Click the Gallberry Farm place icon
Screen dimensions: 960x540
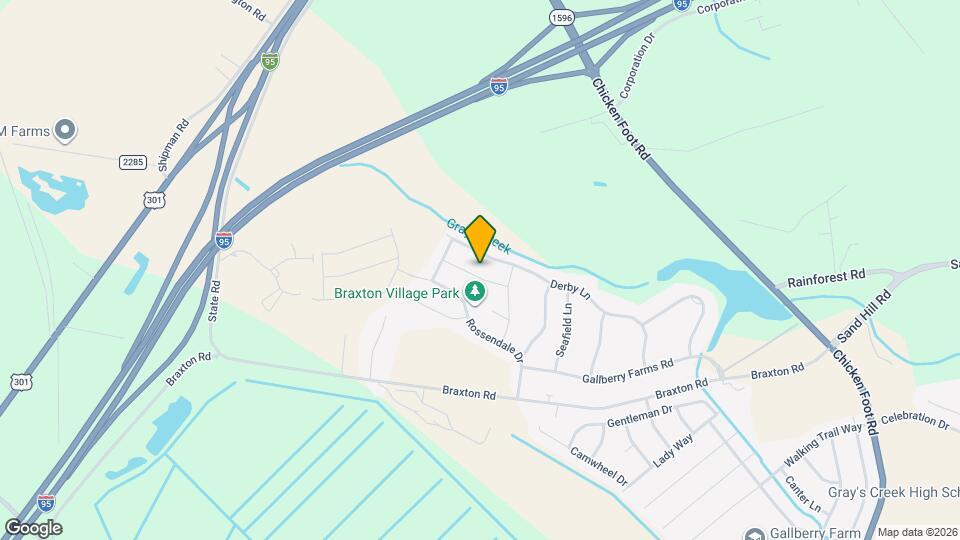[x=755, y=534]
